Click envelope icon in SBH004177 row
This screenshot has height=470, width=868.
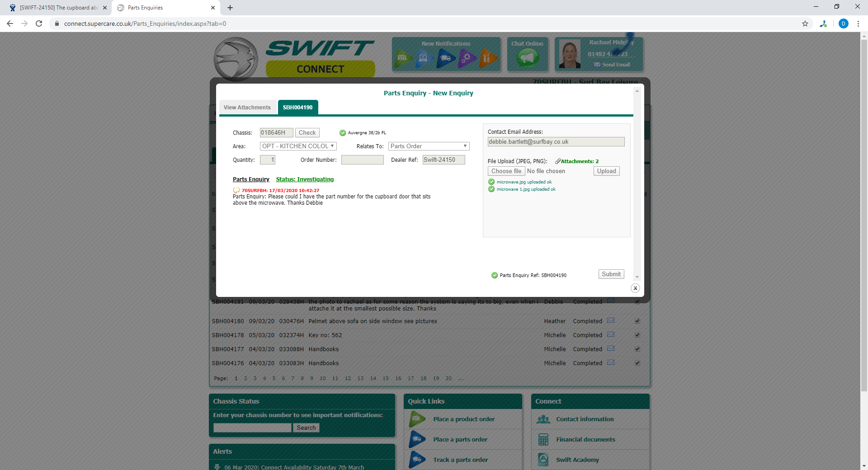tap(611, 348)
